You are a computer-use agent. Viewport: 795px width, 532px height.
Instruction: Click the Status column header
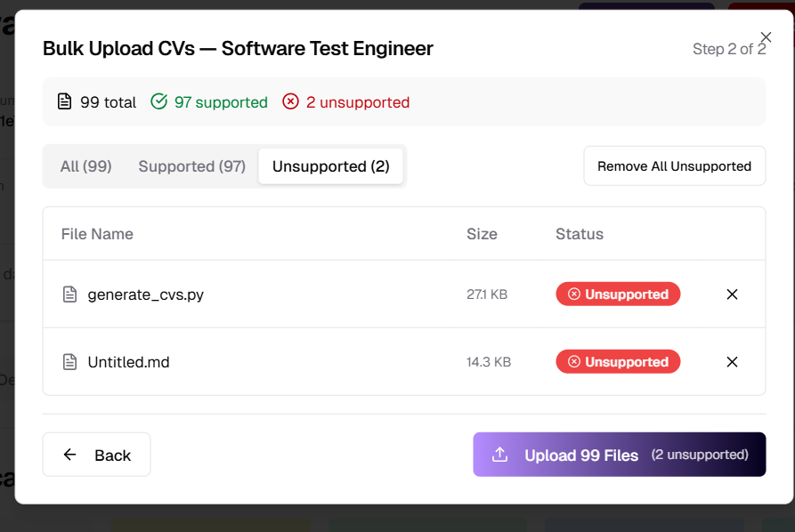coord(579,234)
